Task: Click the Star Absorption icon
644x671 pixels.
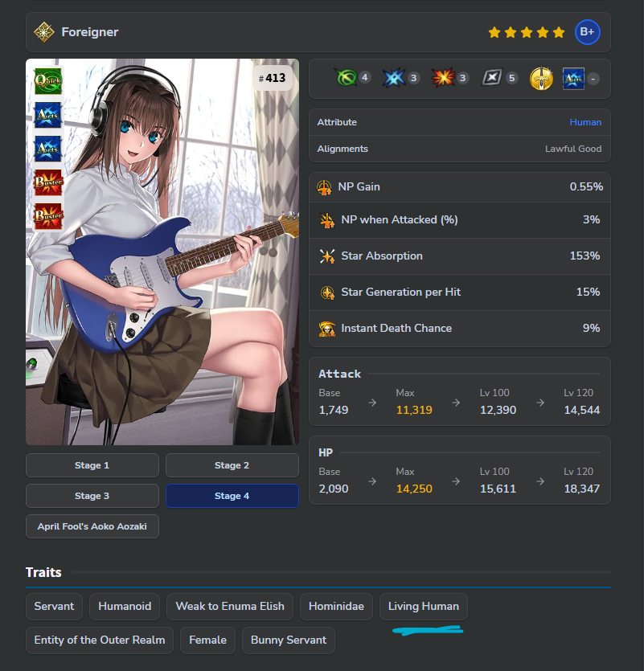Action: 327,256
